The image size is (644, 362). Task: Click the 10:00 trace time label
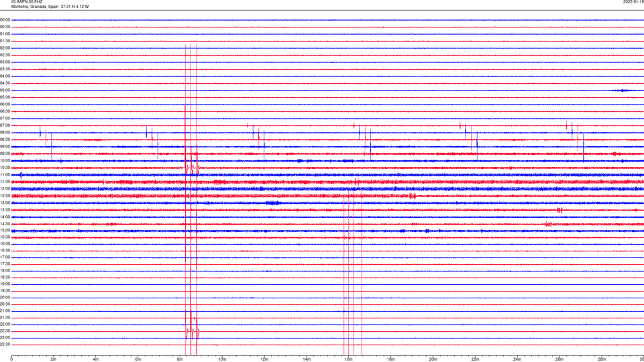5,160
